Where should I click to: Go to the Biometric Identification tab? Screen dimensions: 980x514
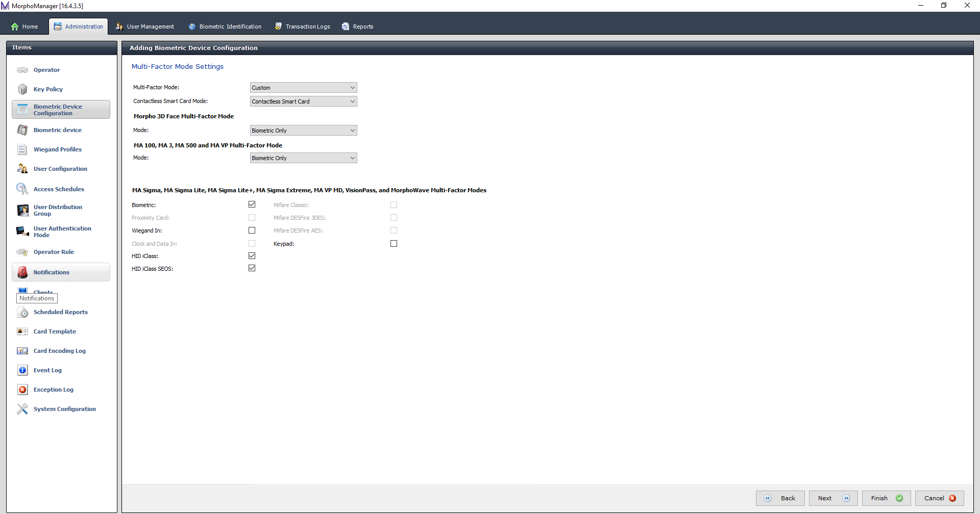coord(225,27)
